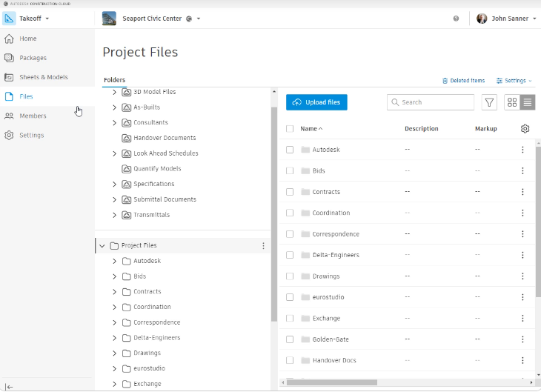The height and width of the screenshot is (392, 541).
Task: Switch to grid view layout
Action: [x=512, y=102]
